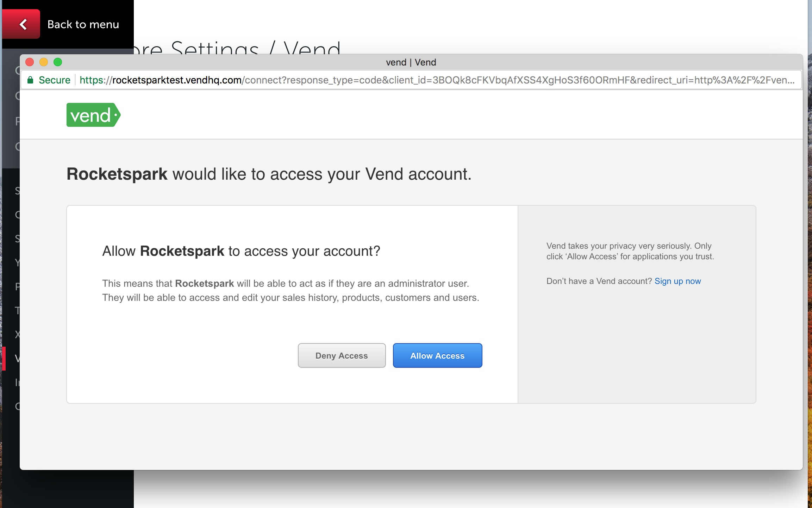Open the Sign up now link
The image size is (812, 508).
pos(677,281)
